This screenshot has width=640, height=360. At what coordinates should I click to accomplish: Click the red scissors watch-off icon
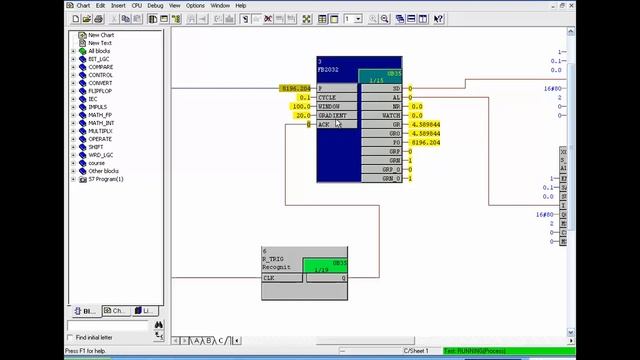[x=268, y=19]
